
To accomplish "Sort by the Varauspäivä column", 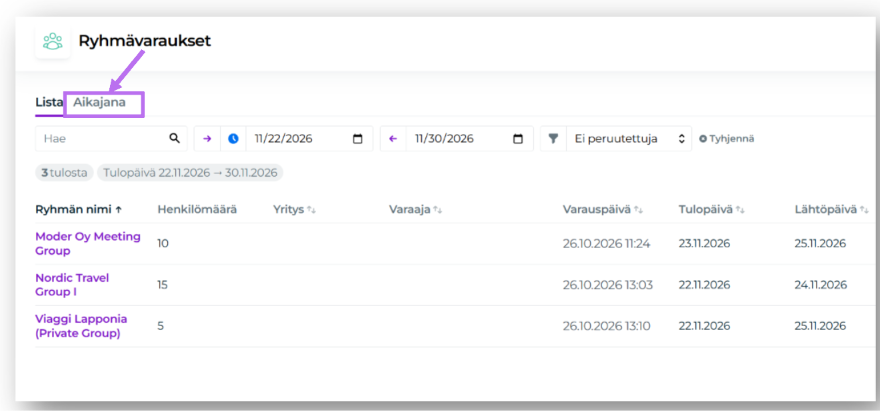I will (603, 209).
